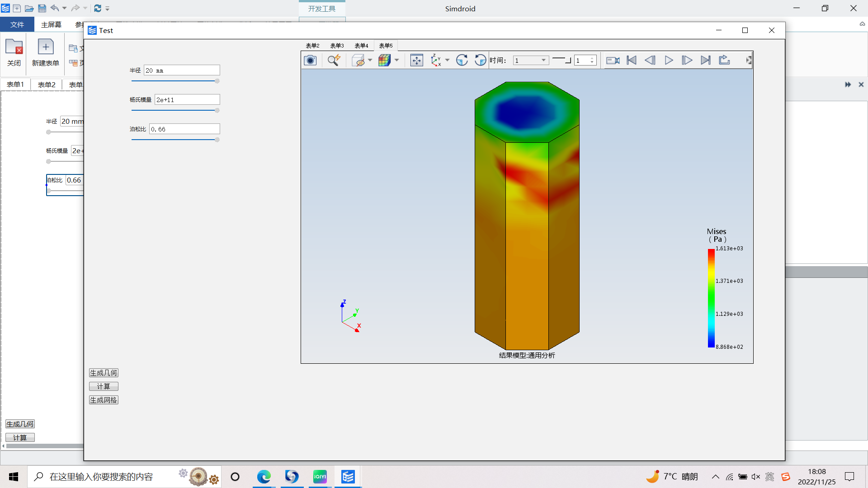The width and height of the screenshot is (868, 488).
Task: Collapse the ribbon with the top-right chevron
Action: 862,24
